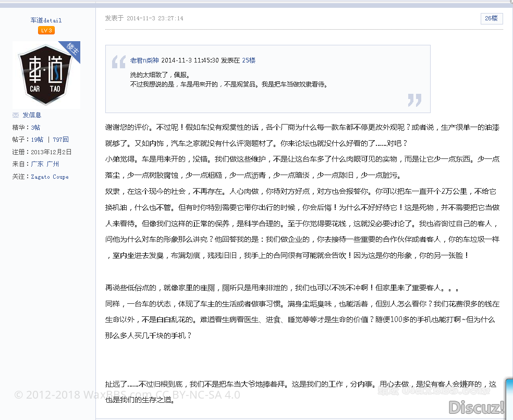Click the post timestamp 2014-11-3 23:27:14
The height and width of the screenshot is (420, 513).
tap(155, 18)
